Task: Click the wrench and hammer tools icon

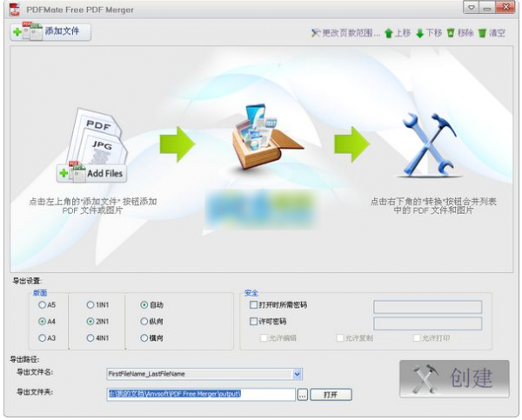Action: point(430,144)
